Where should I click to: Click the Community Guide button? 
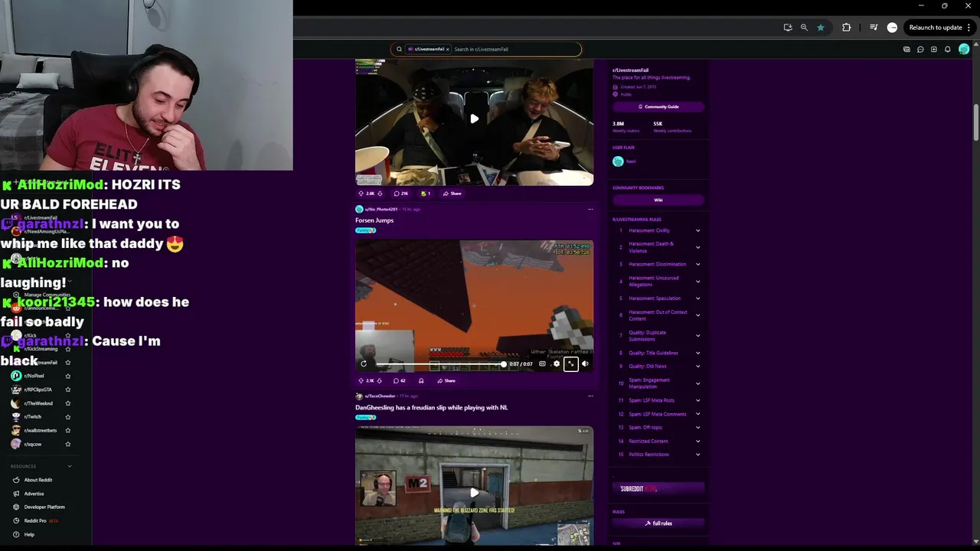[658, 107]
